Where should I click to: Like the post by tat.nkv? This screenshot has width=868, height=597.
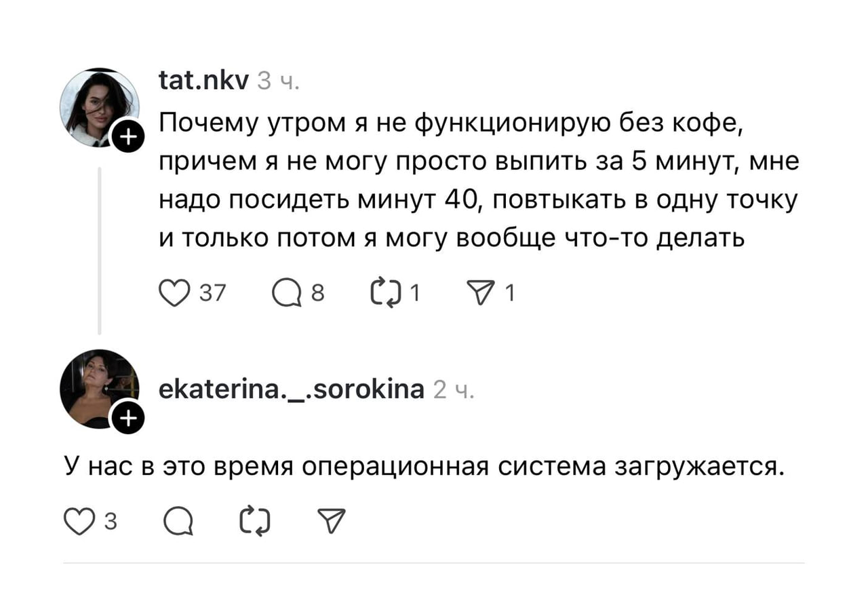click(x=175, y=292)
